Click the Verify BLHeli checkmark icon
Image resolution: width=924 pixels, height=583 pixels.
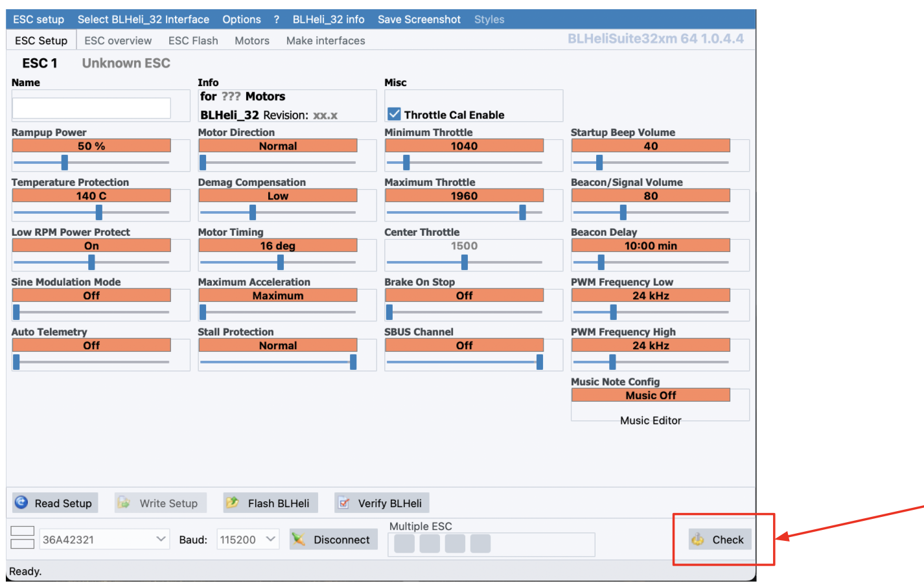click(344, 503)
